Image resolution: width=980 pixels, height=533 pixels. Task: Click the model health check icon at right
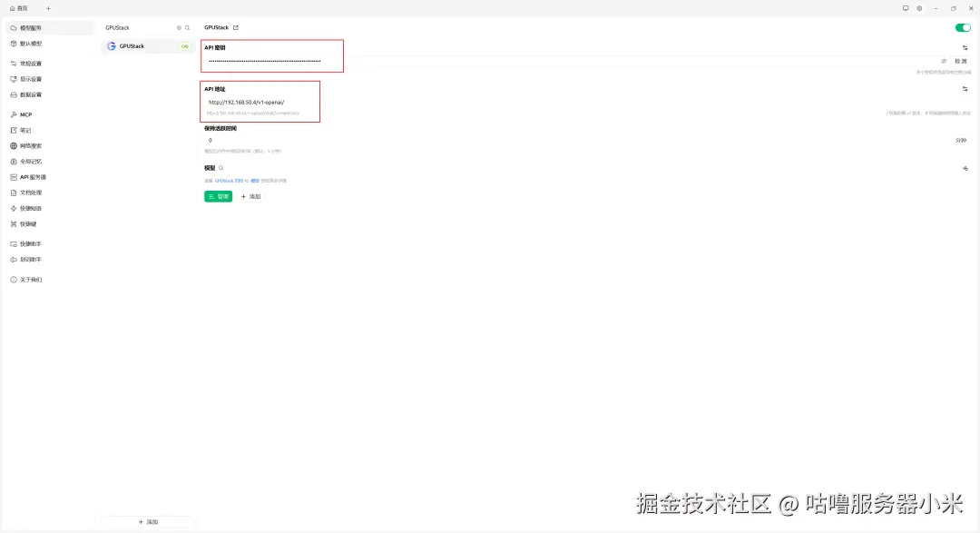click(965, 168)
